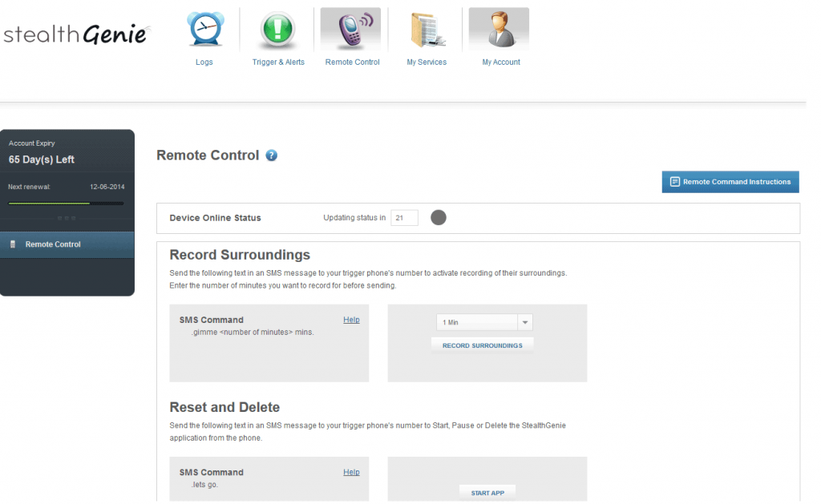This screenshot has height=504, width=821.
Task: Click the phone icon in sidebar Remote Control
Action: (13, 244)
